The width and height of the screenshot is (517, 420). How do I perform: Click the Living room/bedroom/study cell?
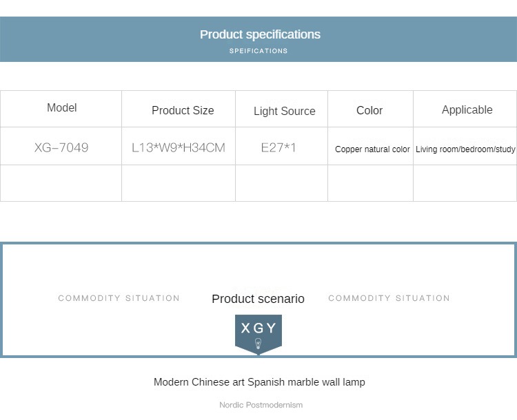point(465,149)
